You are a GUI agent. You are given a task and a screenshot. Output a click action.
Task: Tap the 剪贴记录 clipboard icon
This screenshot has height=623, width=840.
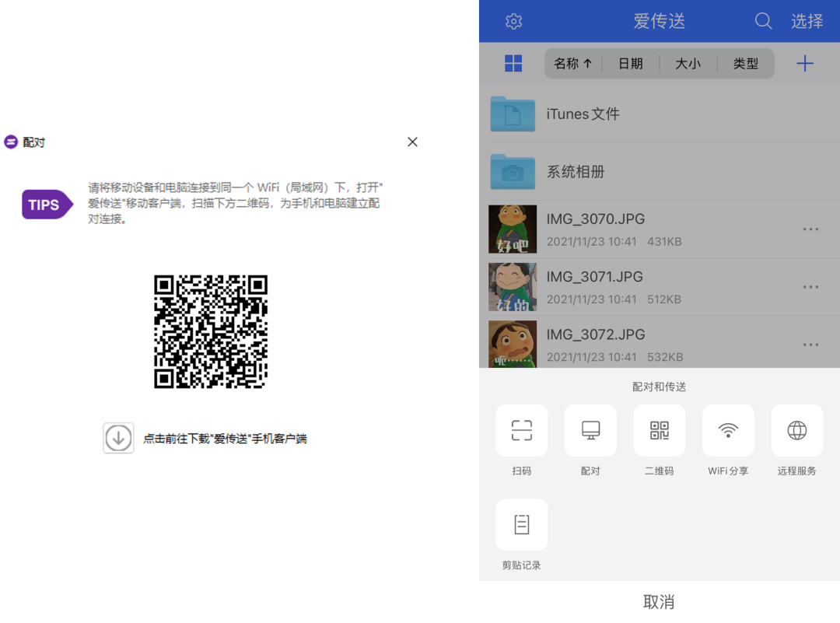tap(522, 524)
